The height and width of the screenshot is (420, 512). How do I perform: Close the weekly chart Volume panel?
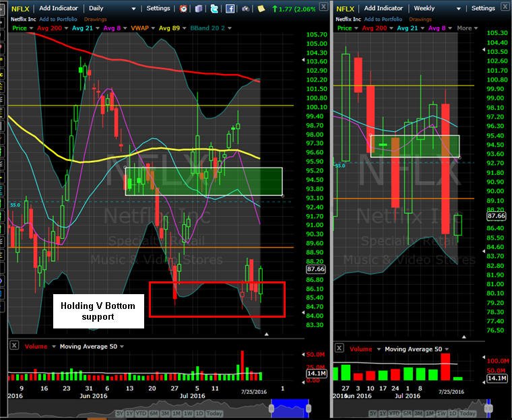pyautogui.click(x=340, y=348)
